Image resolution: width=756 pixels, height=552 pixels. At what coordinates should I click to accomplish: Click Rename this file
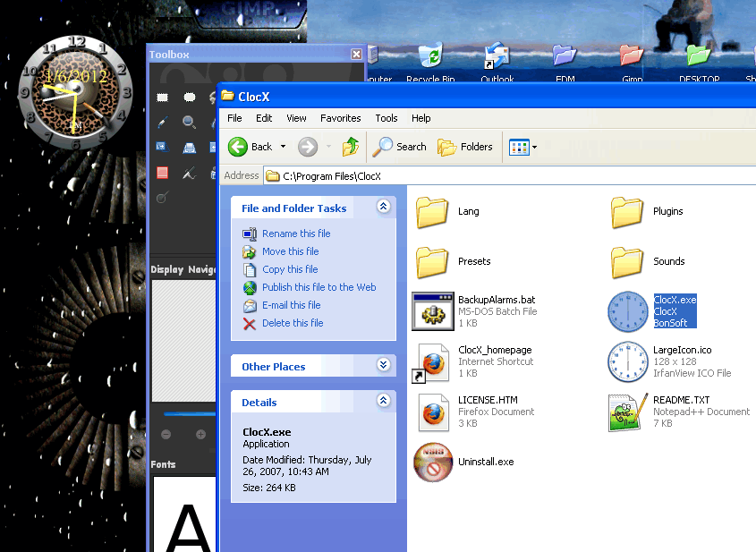[x=296, y=234]
